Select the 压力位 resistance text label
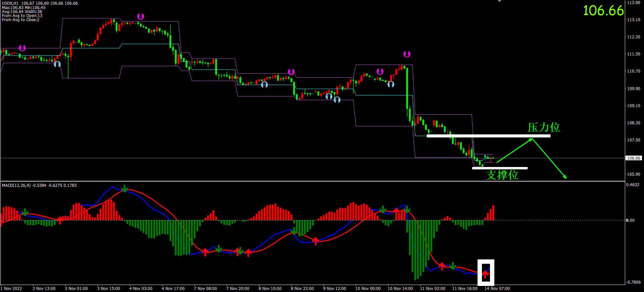 coord(543,128)
